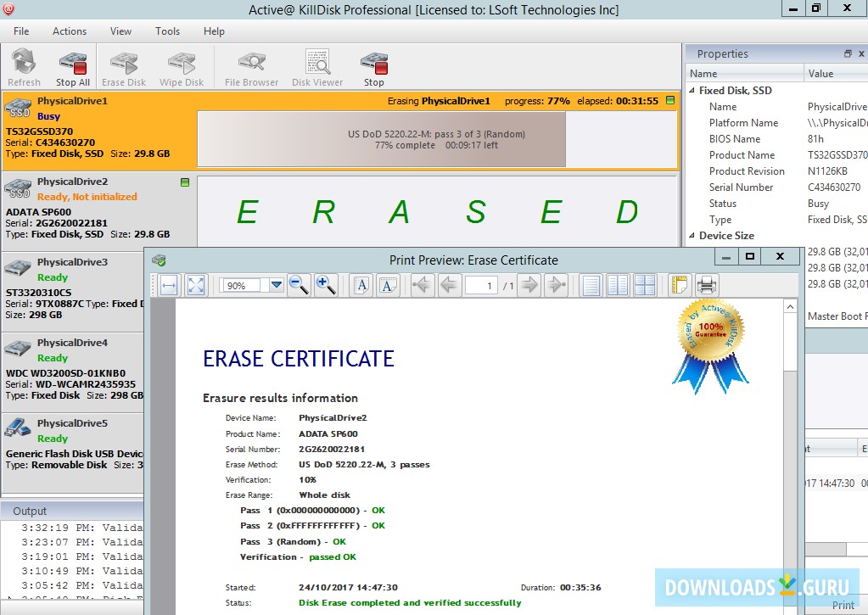Switch to single page view mode
868x615 pixels.
coord(591,285)
